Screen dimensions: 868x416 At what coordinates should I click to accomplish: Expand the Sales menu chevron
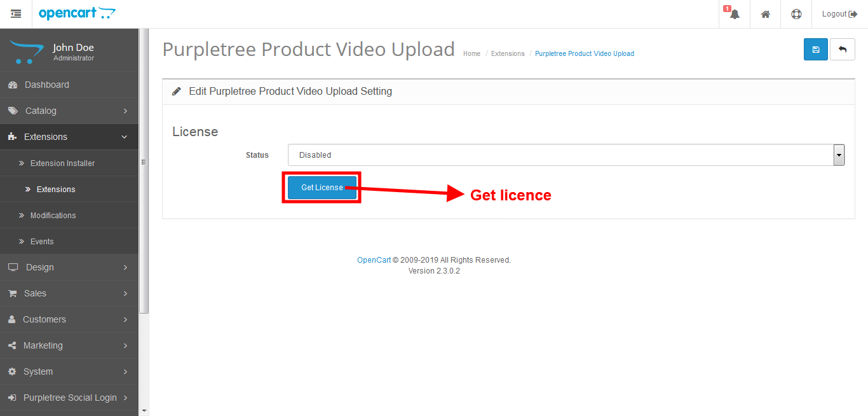point(125,293)
